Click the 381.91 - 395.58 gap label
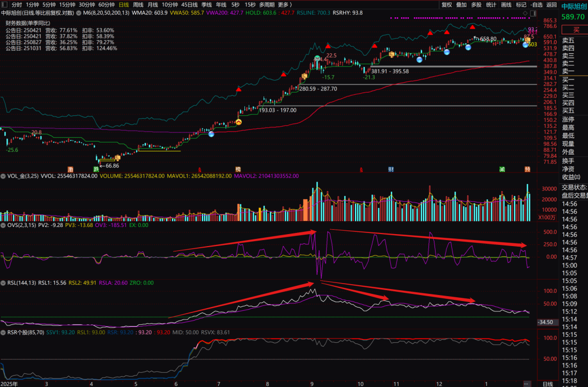The image size is (588, 387). (x=390, y=71)
